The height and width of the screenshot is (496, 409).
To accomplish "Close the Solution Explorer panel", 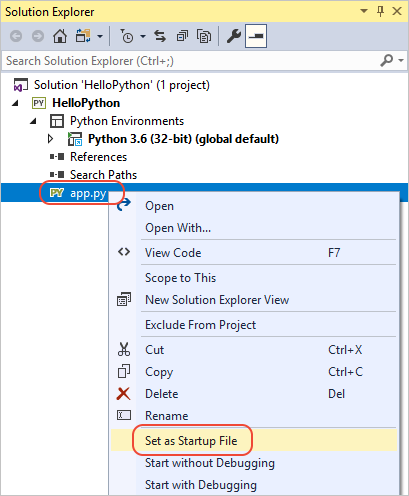I will point(397,11).
